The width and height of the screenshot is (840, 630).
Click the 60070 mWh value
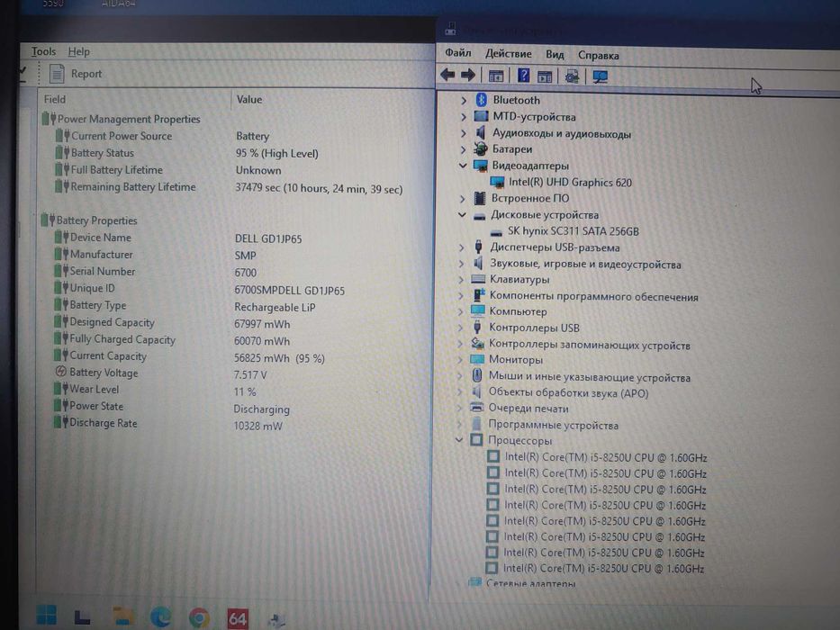tap(262, 341)
